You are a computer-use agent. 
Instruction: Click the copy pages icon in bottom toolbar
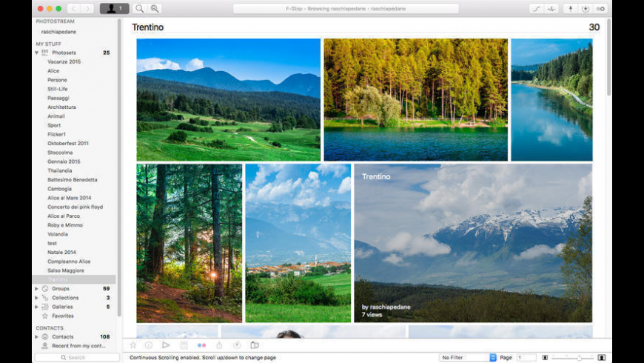pos(255,345)
